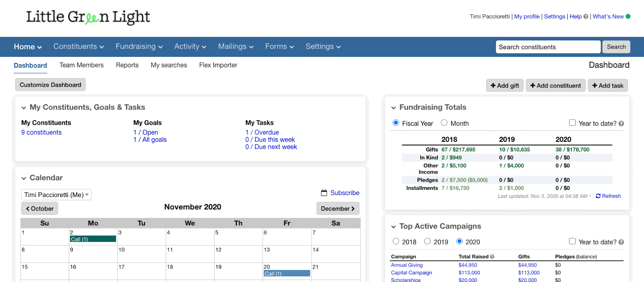Image resolution: width=644 pixels, height=282 pixels.
Task: Switch to the Team Members tab
Action: [81, 65]
